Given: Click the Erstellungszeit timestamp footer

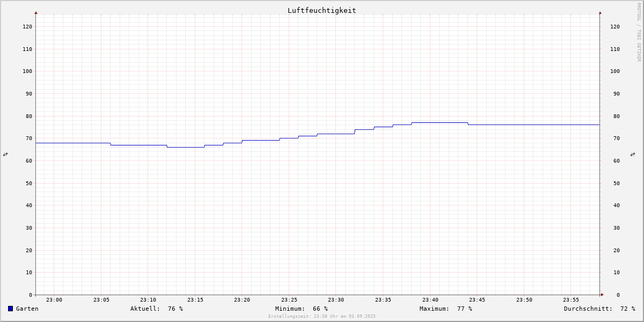Looking at the screenshot, I should (321, 316).
